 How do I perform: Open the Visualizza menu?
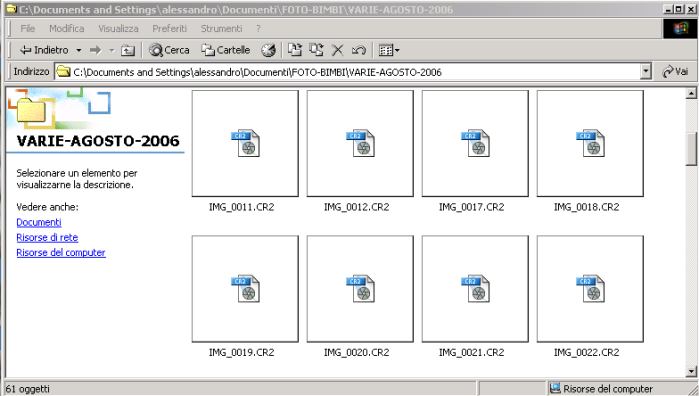118,29
